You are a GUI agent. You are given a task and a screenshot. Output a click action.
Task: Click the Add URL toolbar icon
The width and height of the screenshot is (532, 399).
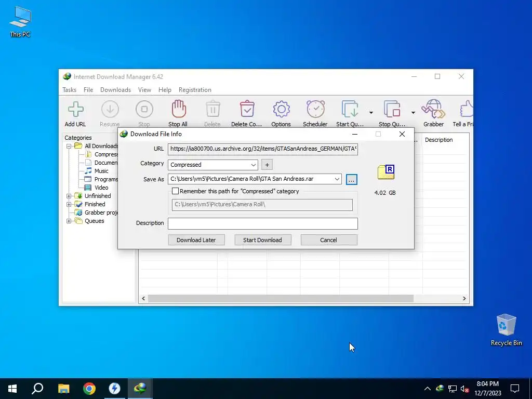click(75, 109)
